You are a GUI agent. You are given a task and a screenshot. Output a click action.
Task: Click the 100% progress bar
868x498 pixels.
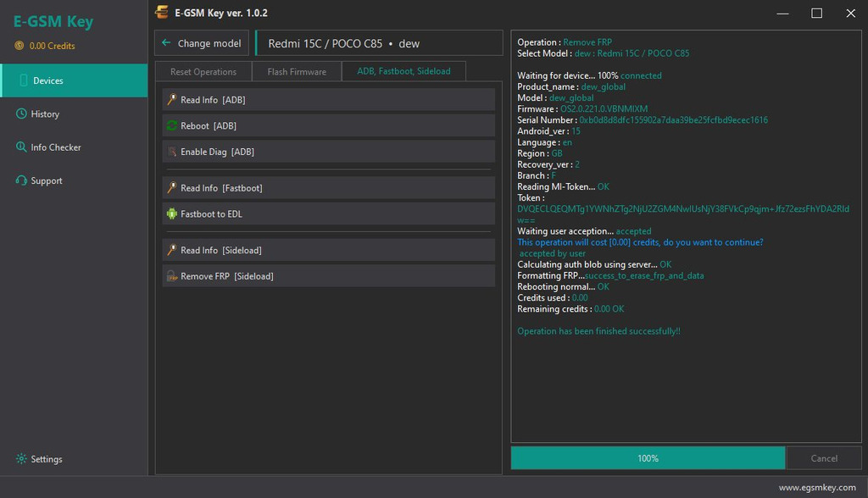(648, 458)
